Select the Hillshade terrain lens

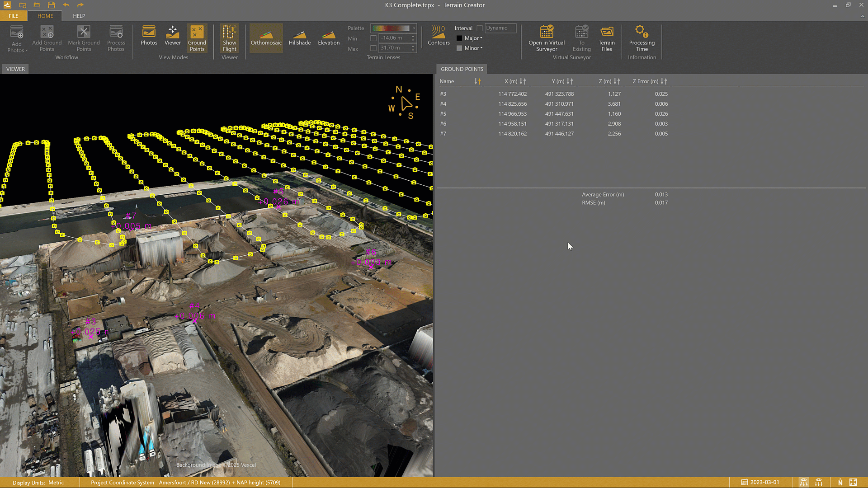tap(299, 38)
